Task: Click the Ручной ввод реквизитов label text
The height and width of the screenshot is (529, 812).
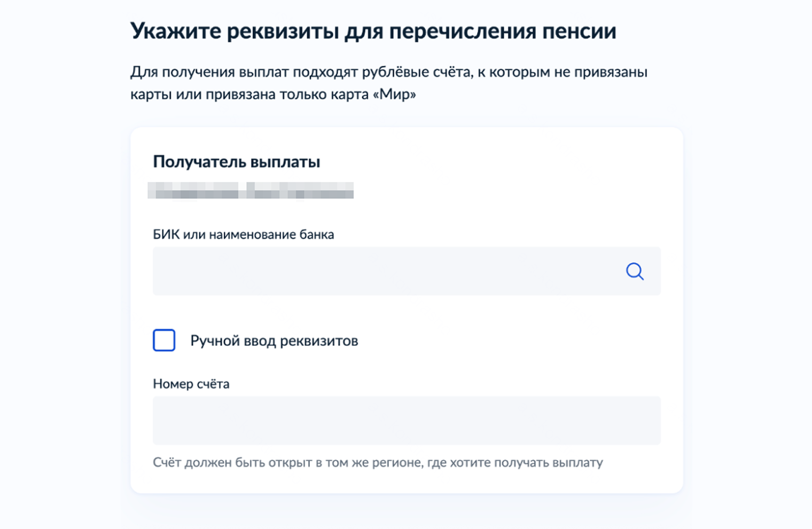Action: [274, 341]
